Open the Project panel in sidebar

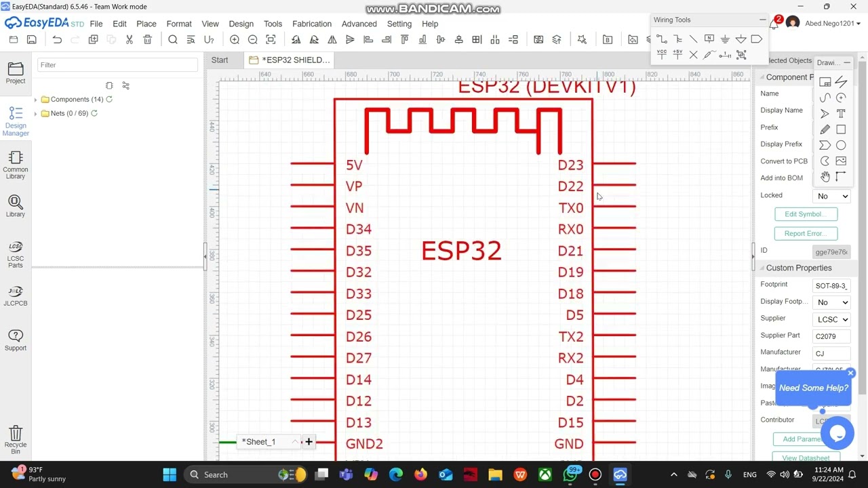(x=16, y=73)
